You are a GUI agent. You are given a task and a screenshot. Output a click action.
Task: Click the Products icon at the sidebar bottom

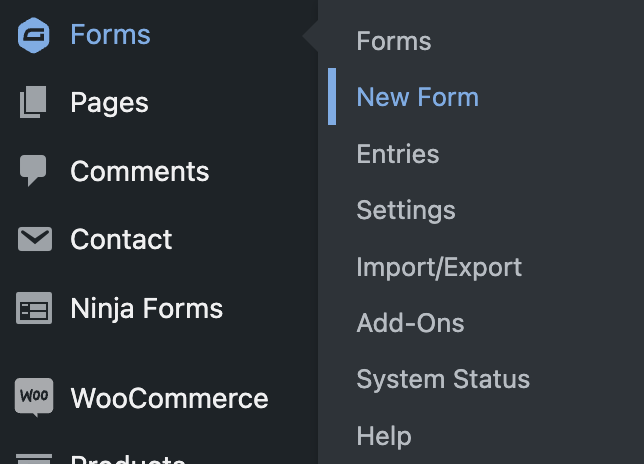tap(34, 459)
